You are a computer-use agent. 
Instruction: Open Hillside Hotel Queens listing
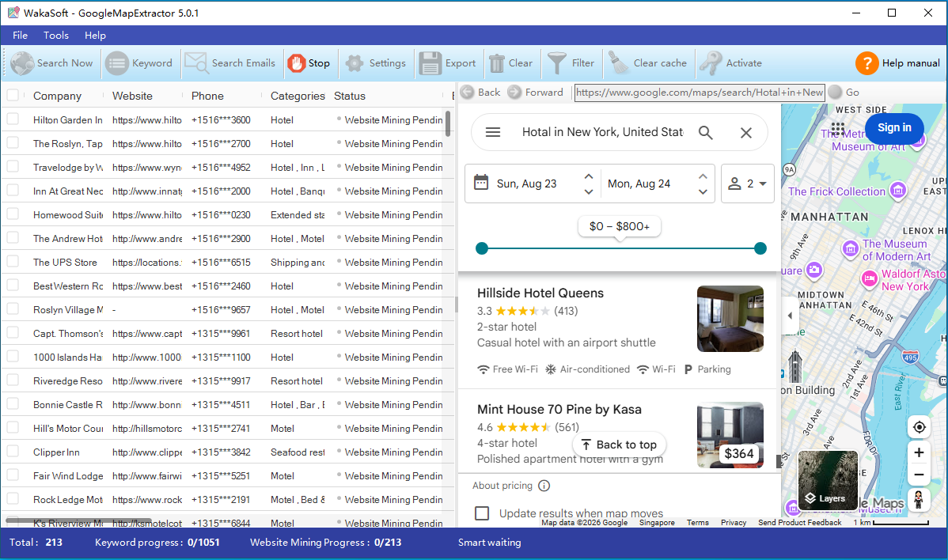(x=540, y=293)
